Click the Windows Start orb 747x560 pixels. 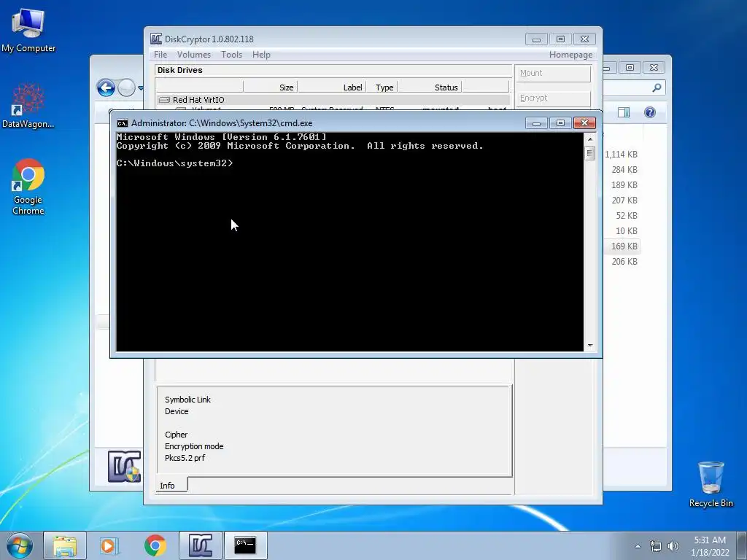click(x=20, y=545)
